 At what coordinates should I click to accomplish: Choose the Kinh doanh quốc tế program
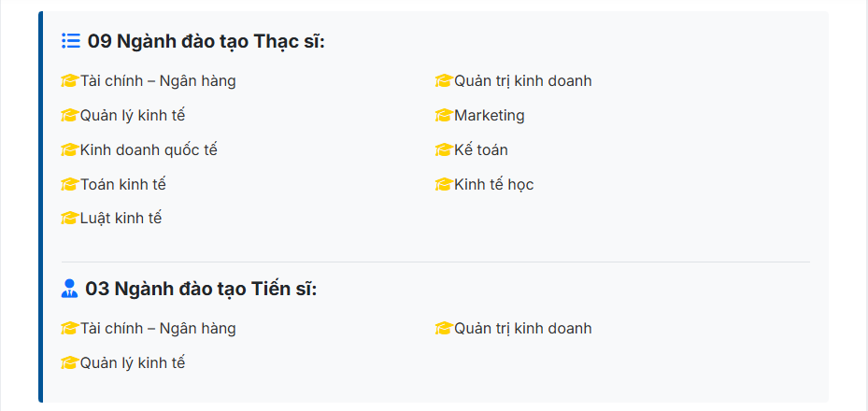pyautogui.click(x=149, y=150)
